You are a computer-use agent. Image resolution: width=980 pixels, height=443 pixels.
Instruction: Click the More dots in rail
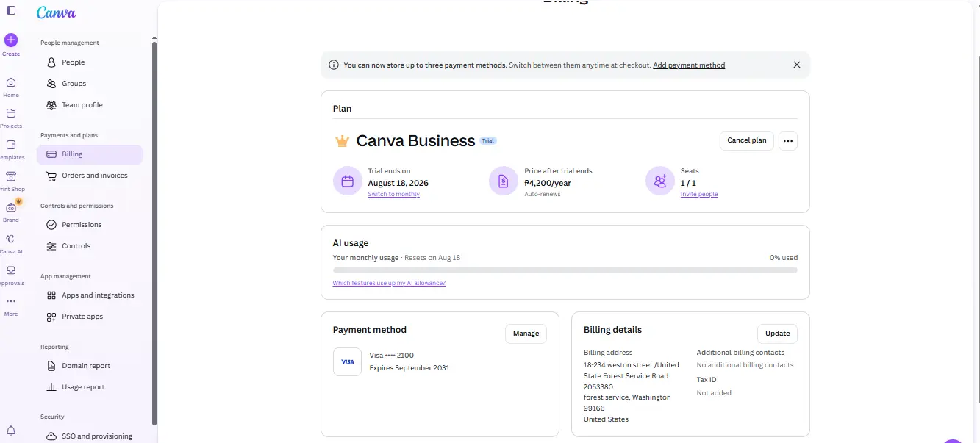11,301
